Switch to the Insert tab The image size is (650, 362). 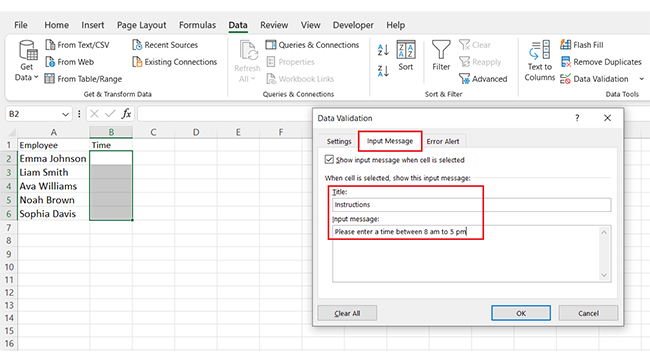(93, 25)
